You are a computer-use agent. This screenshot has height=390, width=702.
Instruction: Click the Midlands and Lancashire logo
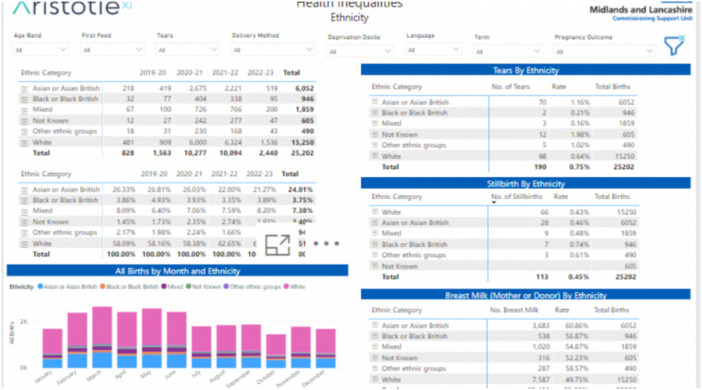(x=641, y=13)
